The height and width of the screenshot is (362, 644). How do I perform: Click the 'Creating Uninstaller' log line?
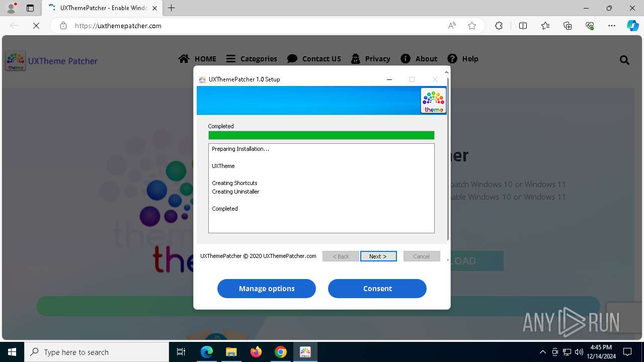235,192
